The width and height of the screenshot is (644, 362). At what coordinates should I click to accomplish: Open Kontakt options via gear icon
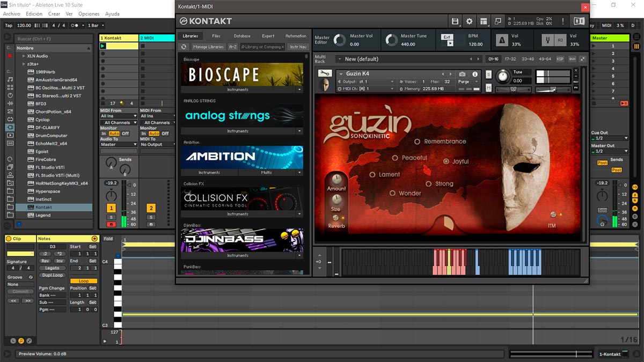click(470, 21)
